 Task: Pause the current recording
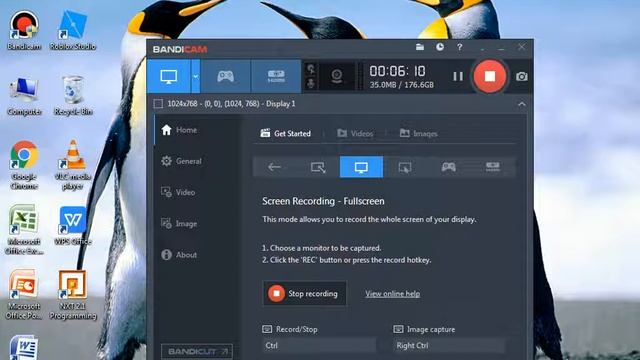[458, 76]
